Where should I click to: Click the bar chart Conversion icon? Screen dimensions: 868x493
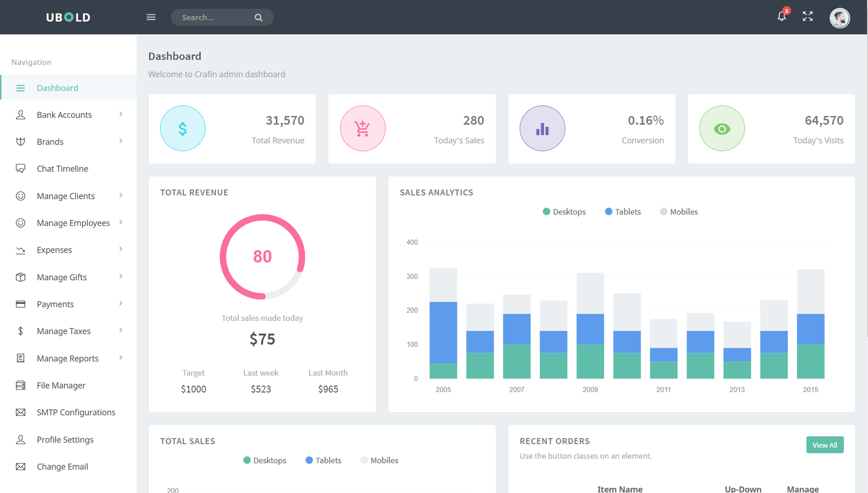point(542,129)
